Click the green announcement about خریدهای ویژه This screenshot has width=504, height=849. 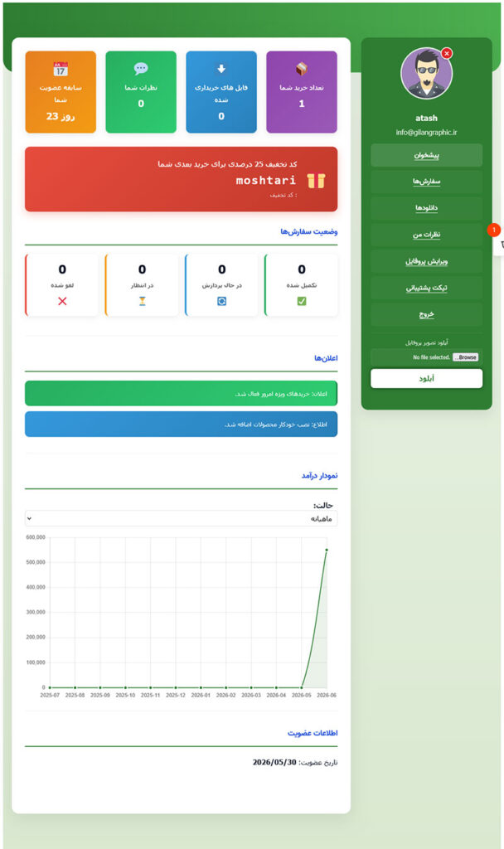(x=181, y=393)
